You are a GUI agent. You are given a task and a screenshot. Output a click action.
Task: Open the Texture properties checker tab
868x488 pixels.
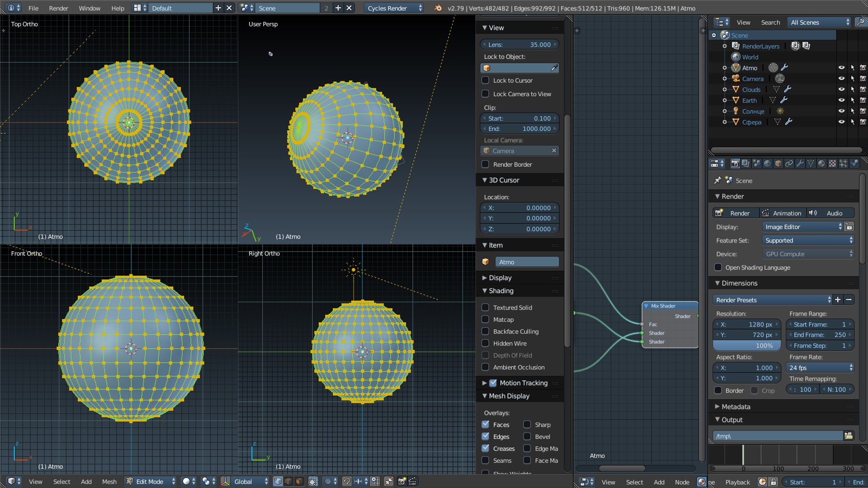click(x=832, y=164)
